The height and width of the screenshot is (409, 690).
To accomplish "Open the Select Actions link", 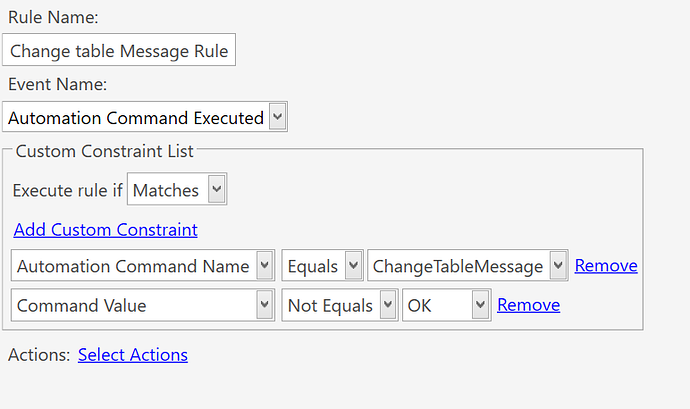I will pyautogui.click(x=133, y=355).
